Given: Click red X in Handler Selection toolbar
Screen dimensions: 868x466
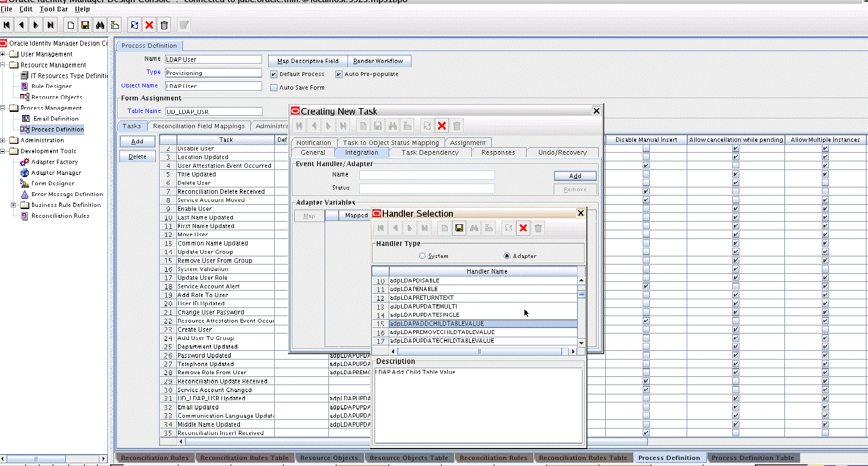Looking at the screenshot, I should (x=523, y=228).
